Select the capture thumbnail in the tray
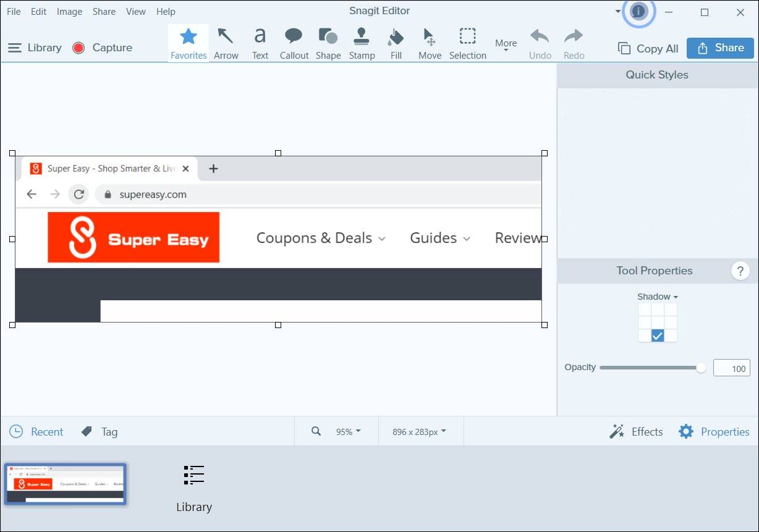The image size is (759, 532). [66, 484]
